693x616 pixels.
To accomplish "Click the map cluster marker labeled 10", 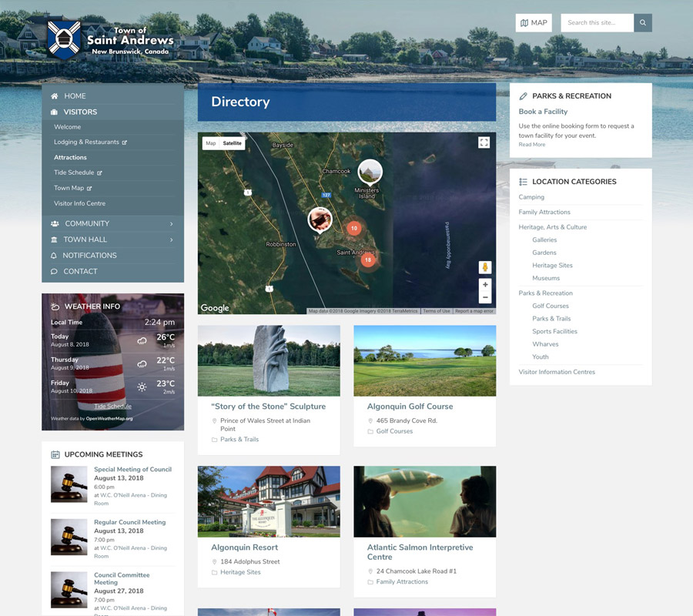I will [x=353, y=228].
